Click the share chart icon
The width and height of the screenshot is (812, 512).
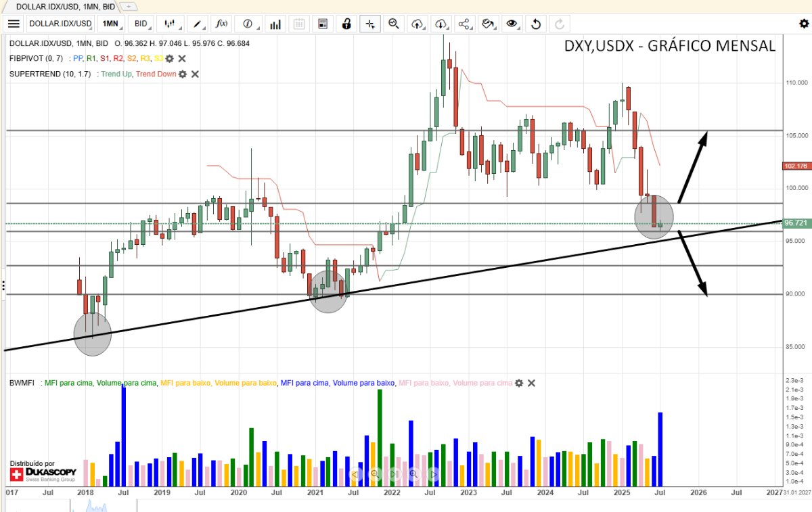pos(464,24)
